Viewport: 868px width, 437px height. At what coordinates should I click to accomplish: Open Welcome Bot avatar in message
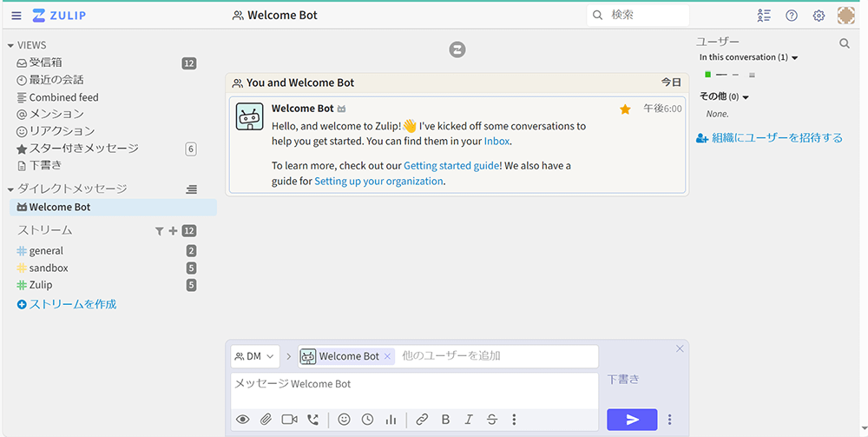pos(250,117)
